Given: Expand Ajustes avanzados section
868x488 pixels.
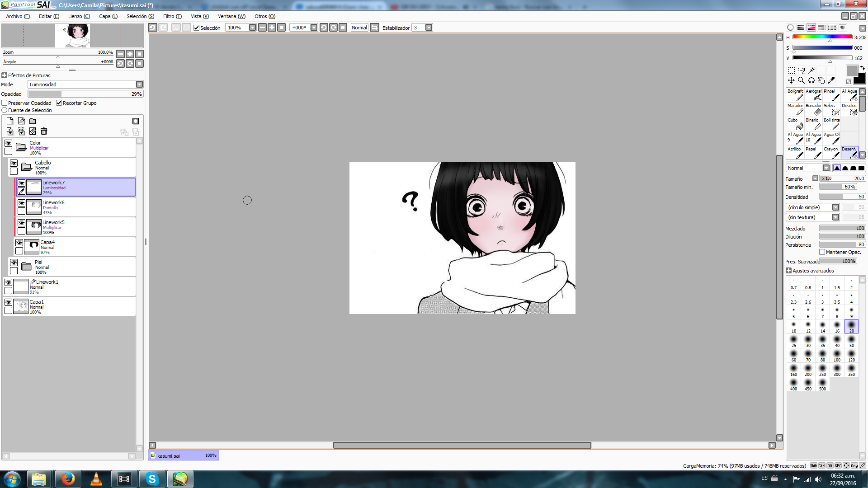Looking at the screenshot, I should (x=788, y=271).
